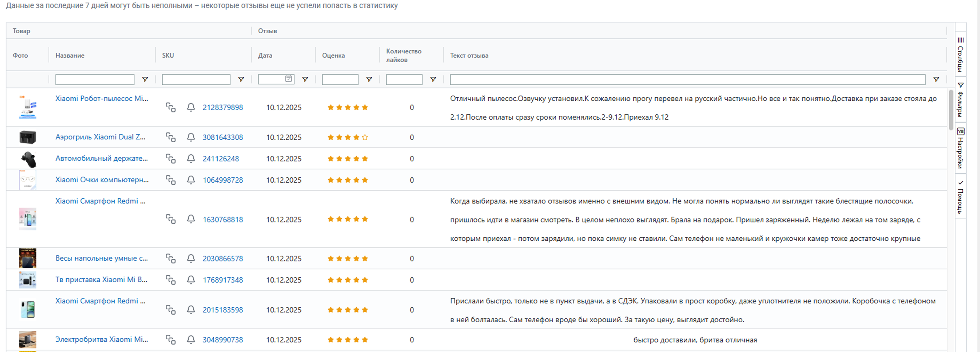Click the vertical scrollbar of the table

point(951,111)
